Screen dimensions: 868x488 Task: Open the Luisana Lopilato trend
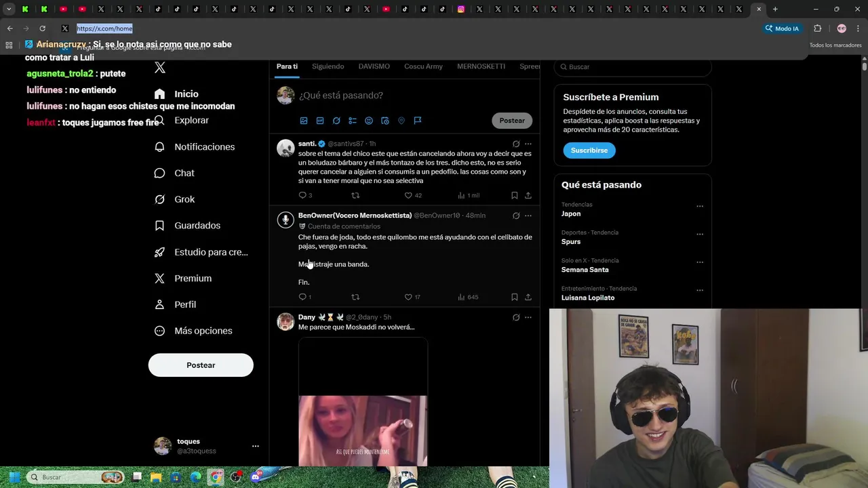coord(588,298)
